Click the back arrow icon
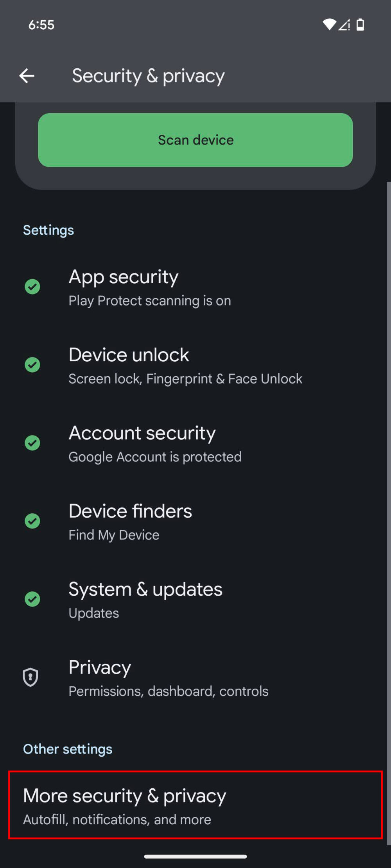 click(27, 76)
